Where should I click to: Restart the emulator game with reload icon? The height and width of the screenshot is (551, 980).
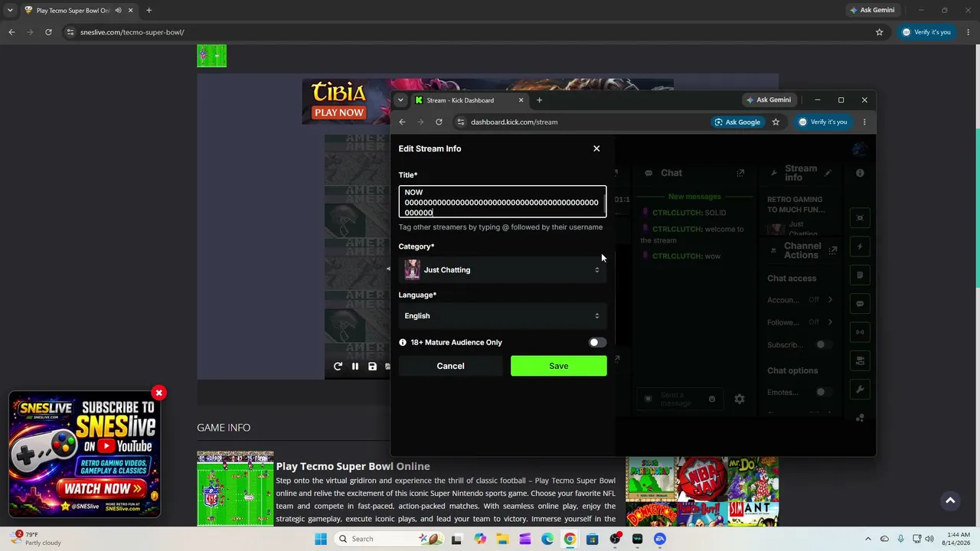pyautogui.click(x=338, y=367)
